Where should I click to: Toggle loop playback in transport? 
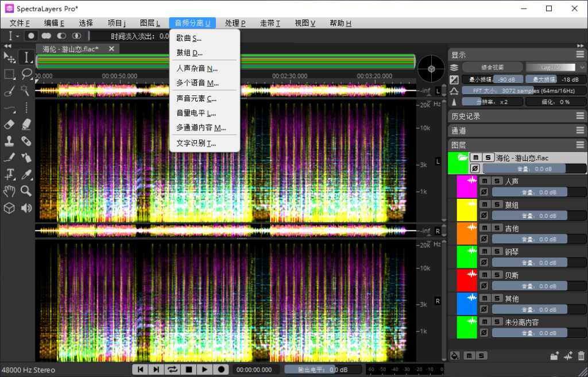click(172, 370)
